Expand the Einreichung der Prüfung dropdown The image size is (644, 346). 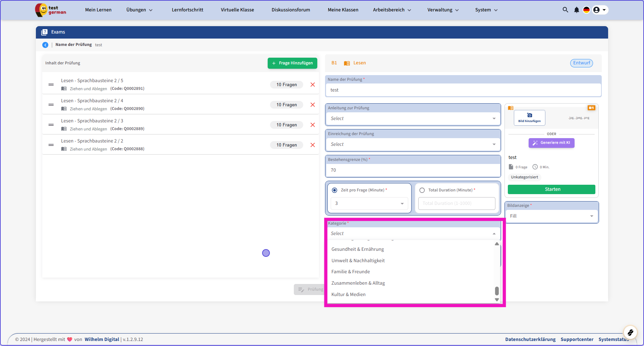(413, 144)
